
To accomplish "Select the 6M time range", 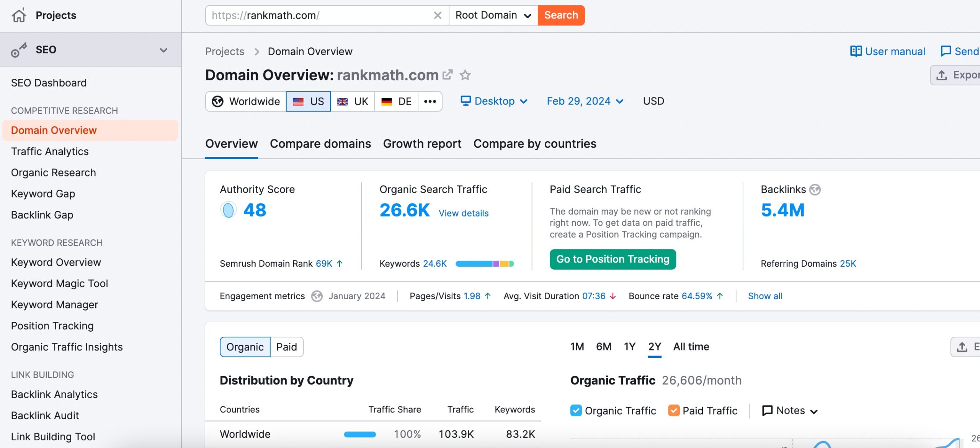I will pyautogui.click(x=604, y=347).
